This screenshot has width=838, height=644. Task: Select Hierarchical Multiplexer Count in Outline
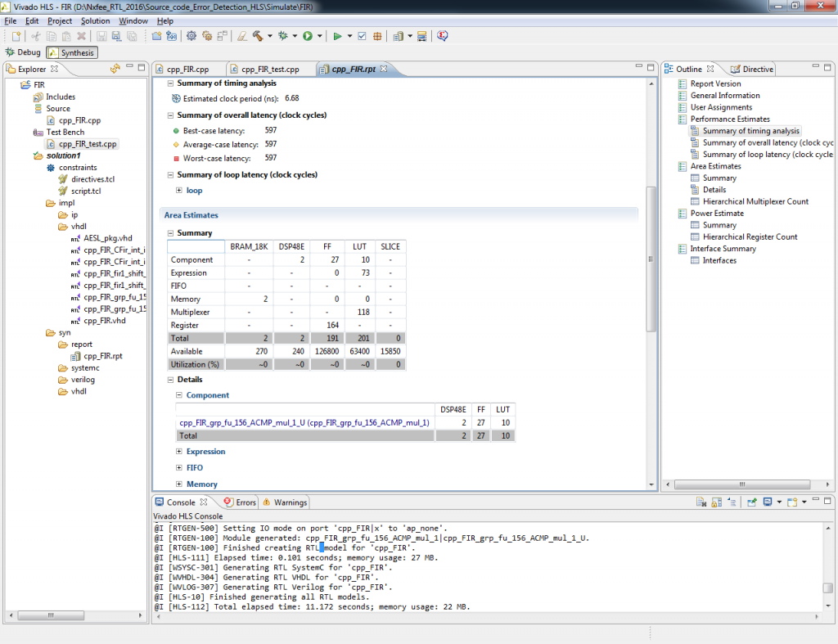[755, 201]
